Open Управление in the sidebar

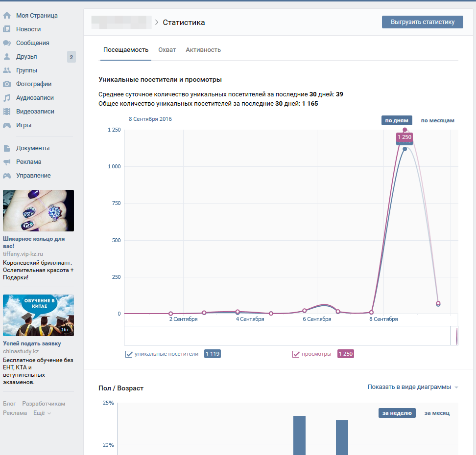pyautogui.click(x=33, y=176)
